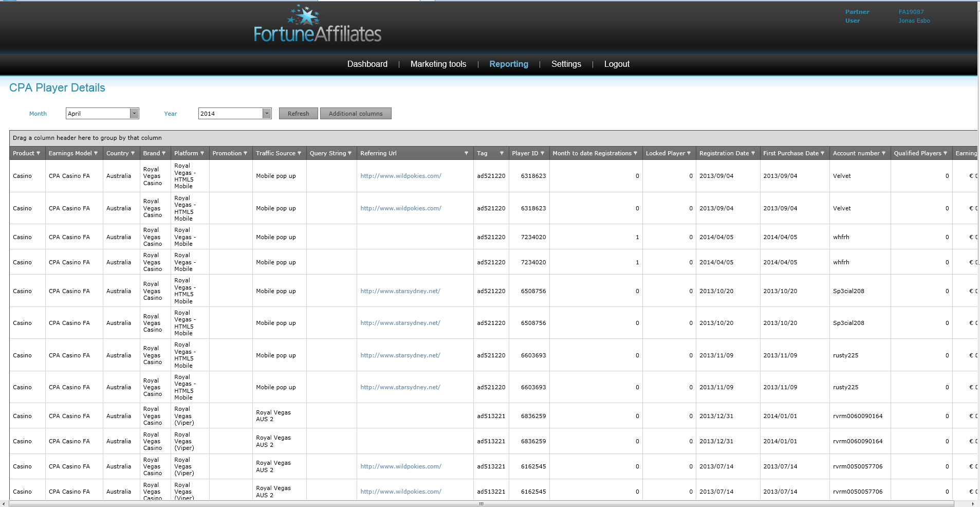
Task: Open filter icon on Traffic Source column
Action: pos(299,153)
